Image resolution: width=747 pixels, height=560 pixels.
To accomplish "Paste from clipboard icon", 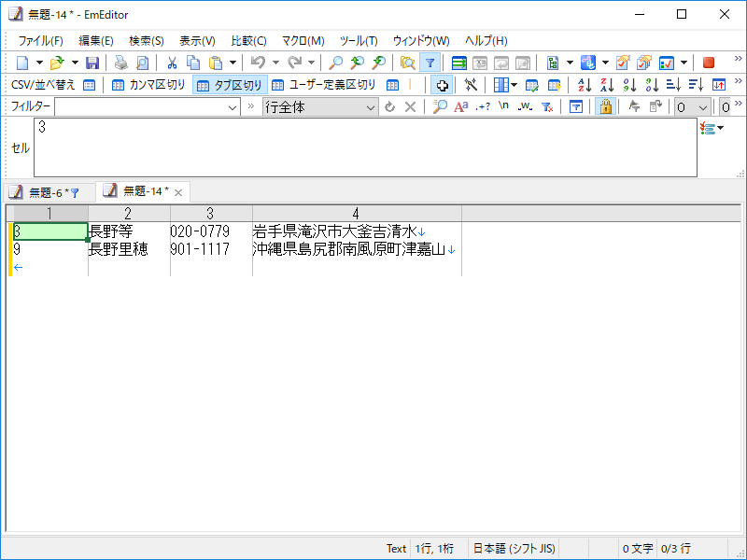I will 216,63.
